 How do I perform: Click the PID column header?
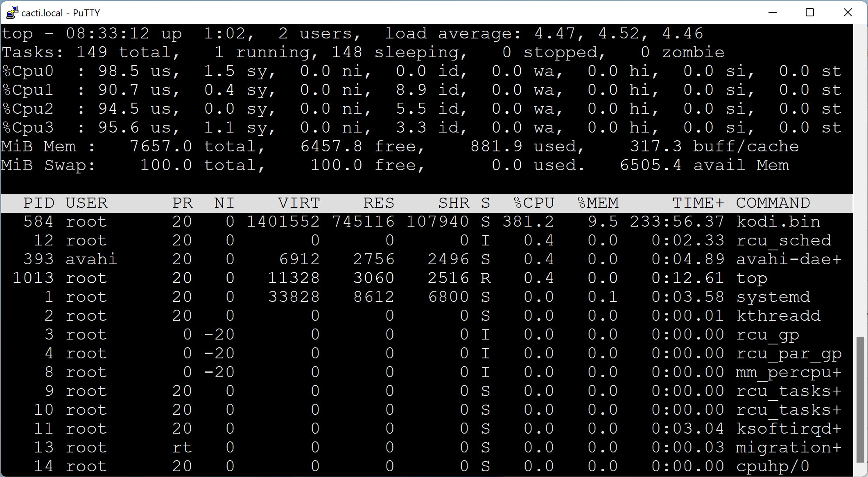[38, 203]
